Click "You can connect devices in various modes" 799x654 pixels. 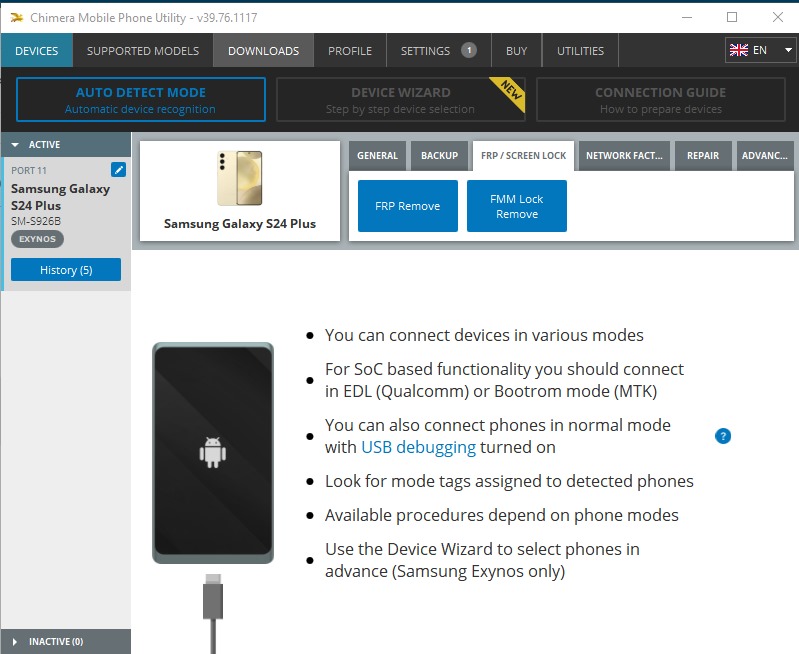point(484,335)
